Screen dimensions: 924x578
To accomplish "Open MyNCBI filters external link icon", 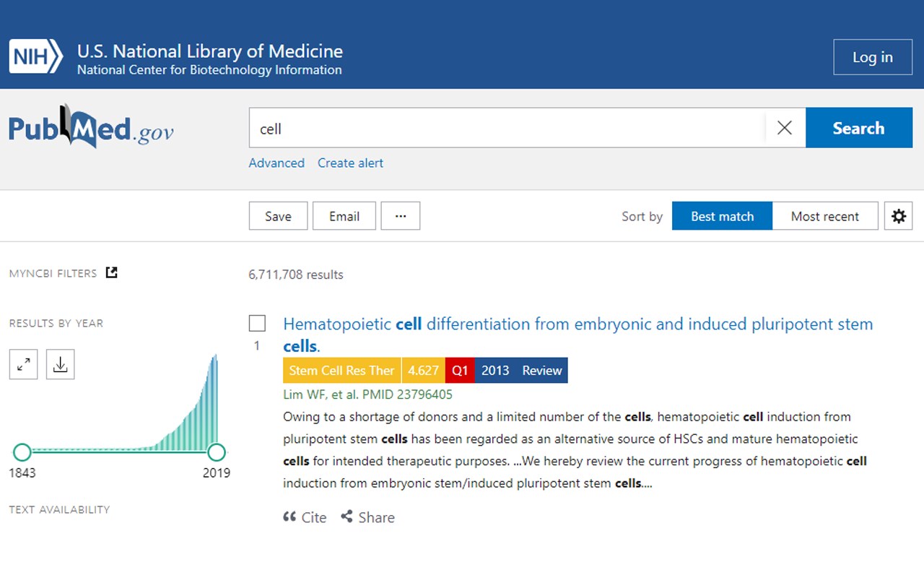I will point(111,272).
